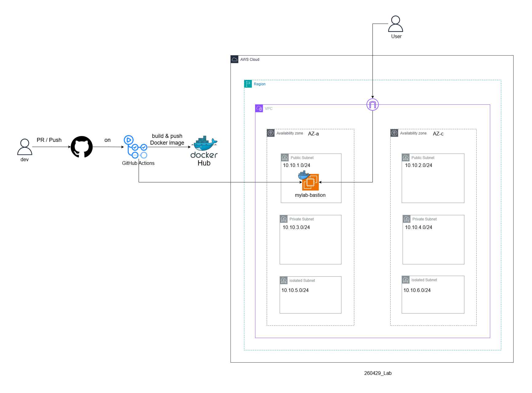
Task: Select the GitHub Actions workflow icon
Action: [x=136, y=147]
